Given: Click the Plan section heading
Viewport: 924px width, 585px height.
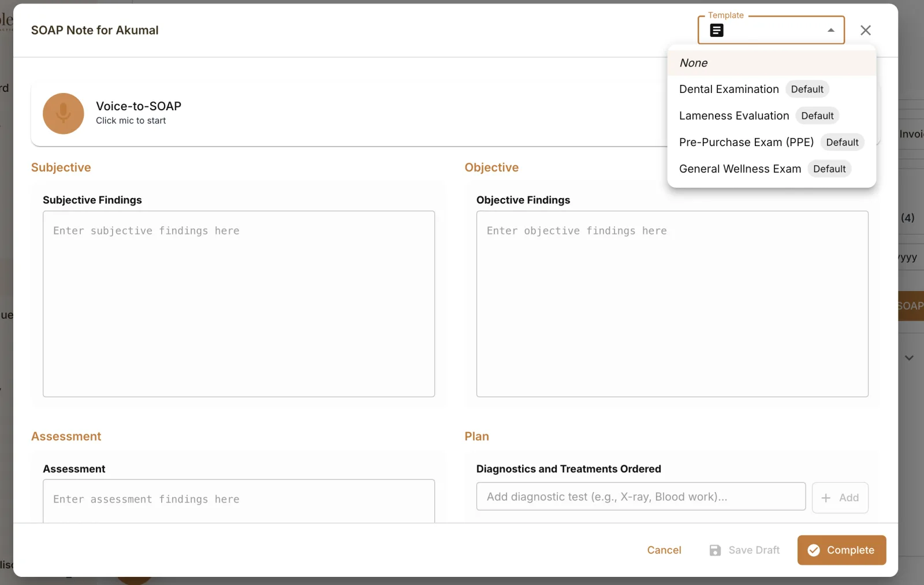Looking at the screenshot, I should click(476, 437).
